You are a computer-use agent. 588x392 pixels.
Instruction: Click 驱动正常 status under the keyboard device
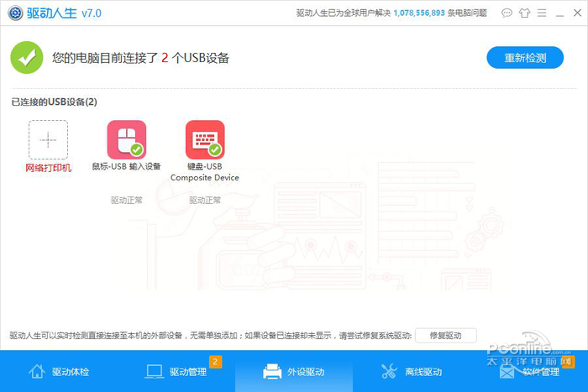tap(205, 200)
